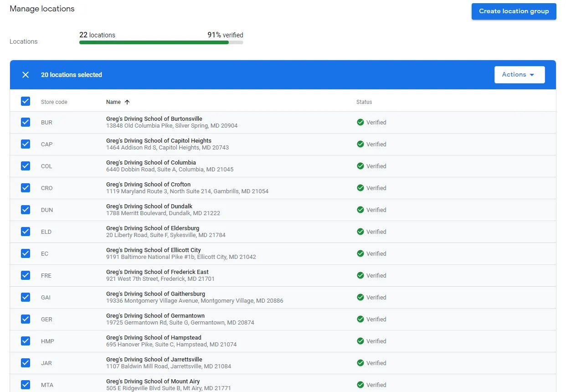The width and height of the screenshot is (566, 392).
Task: Uncheck the HMP location checkbox
Action: [x=26, y=341]
